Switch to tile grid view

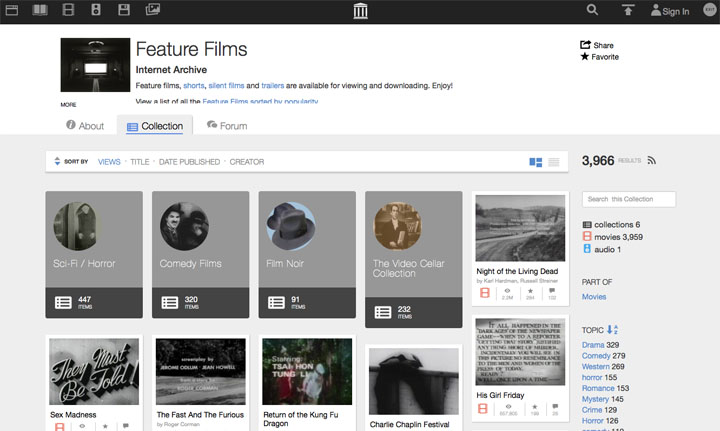[x=536, y=162]
